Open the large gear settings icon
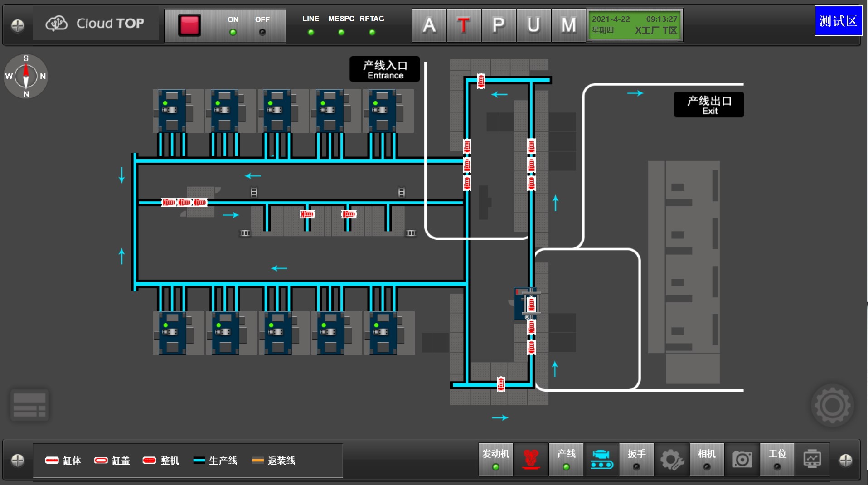The height and width of the screenshot is (485, 868). 832,405
